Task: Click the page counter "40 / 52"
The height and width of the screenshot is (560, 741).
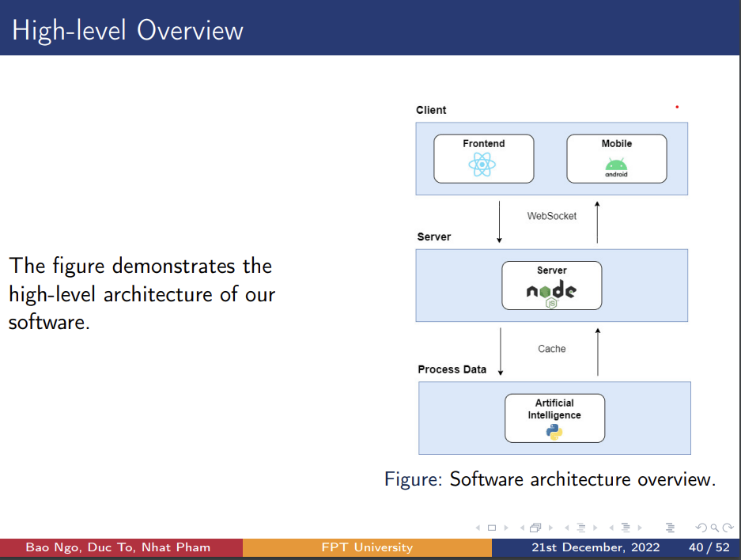Action: 709,547
